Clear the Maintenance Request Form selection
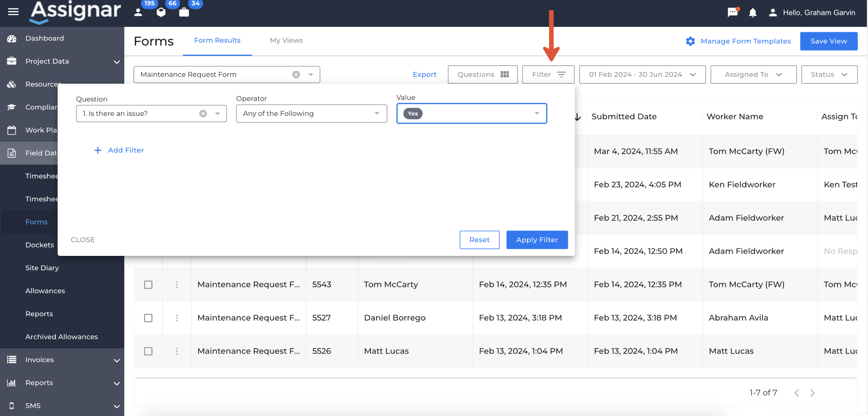Image resolution: width=868 pixels, height=416 pixels. point(296,74)
